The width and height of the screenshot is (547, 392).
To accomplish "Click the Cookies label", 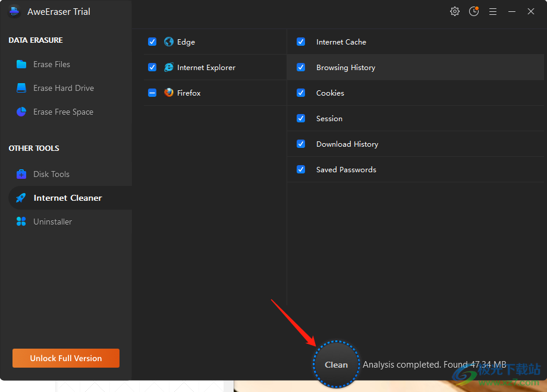I will 330,93.
